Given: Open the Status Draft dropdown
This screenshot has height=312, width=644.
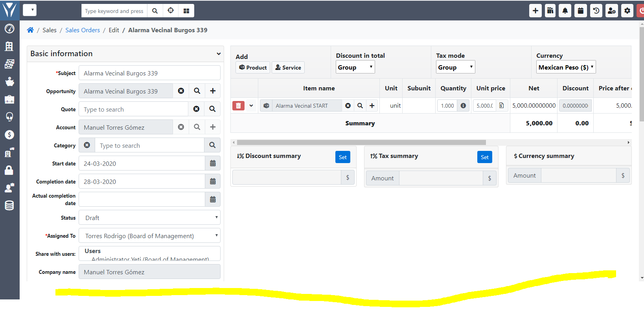Looking at the screenshot, I should 149,217.
